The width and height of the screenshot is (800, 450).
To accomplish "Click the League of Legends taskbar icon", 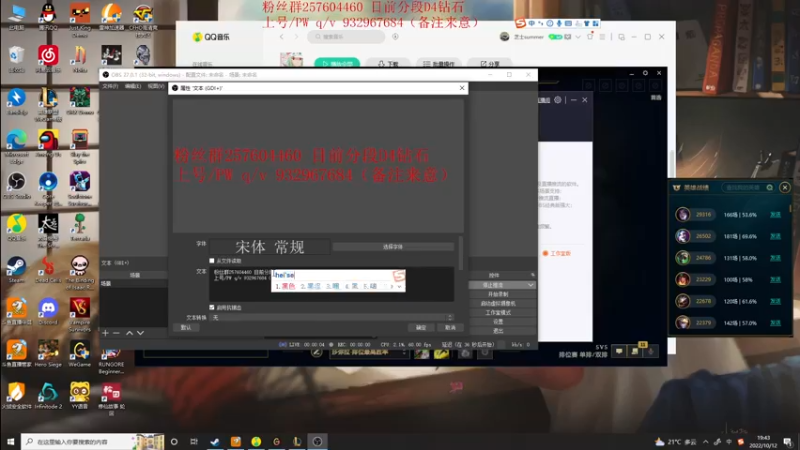I will (297, 441).
